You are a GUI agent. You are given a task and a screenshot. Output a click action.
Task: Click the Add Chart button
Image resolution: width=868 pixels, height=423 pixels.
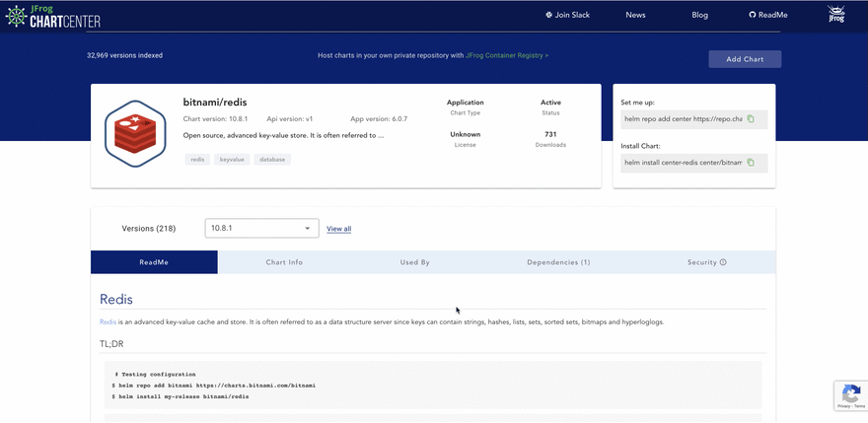click(745, 59)
